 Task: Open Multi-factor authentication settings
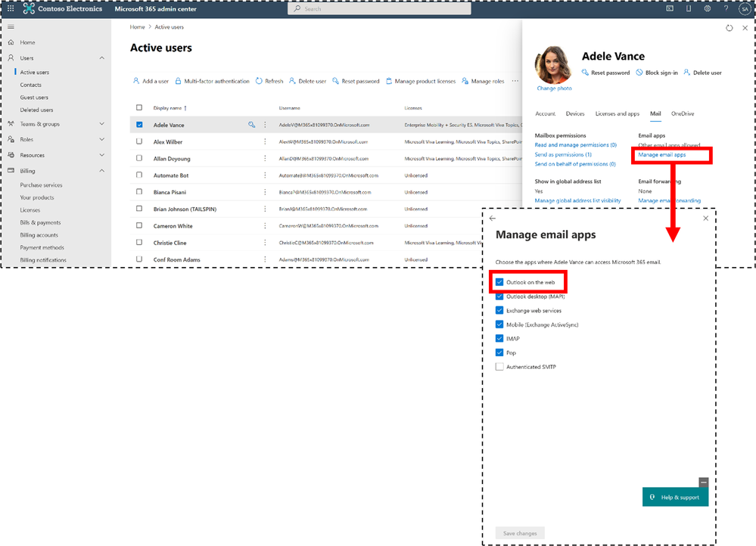212,81
